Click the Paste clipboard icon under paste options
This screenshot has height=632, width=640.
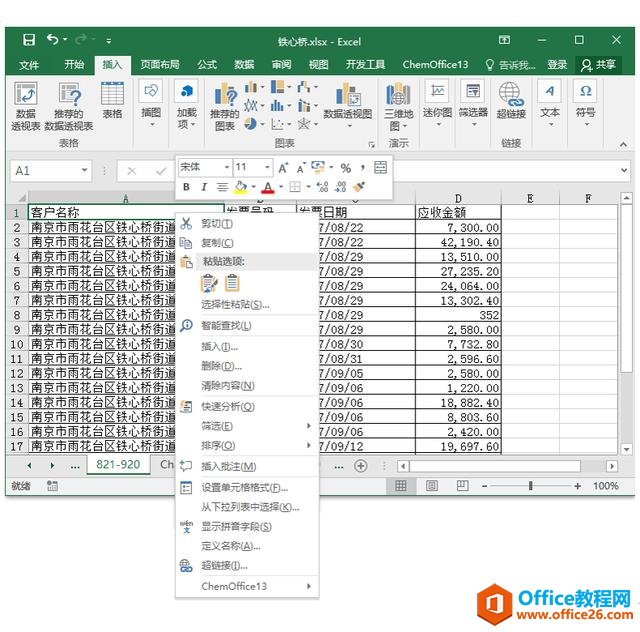pyautogui.click(x=232, y=283)
